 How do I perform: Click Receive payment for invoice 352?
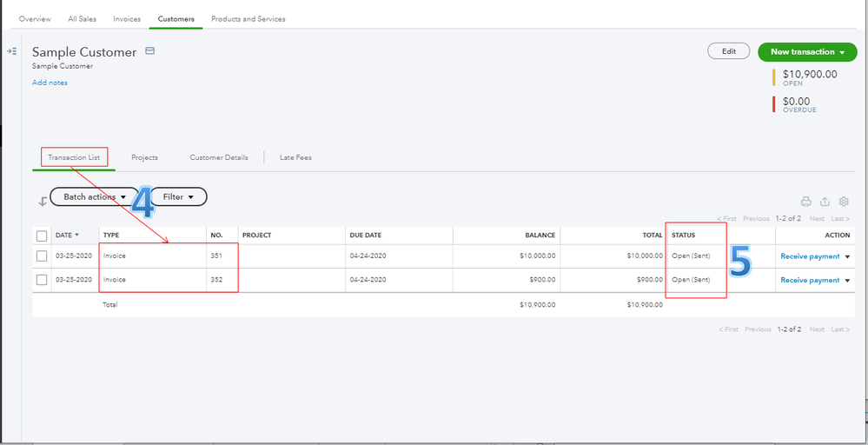810,280
